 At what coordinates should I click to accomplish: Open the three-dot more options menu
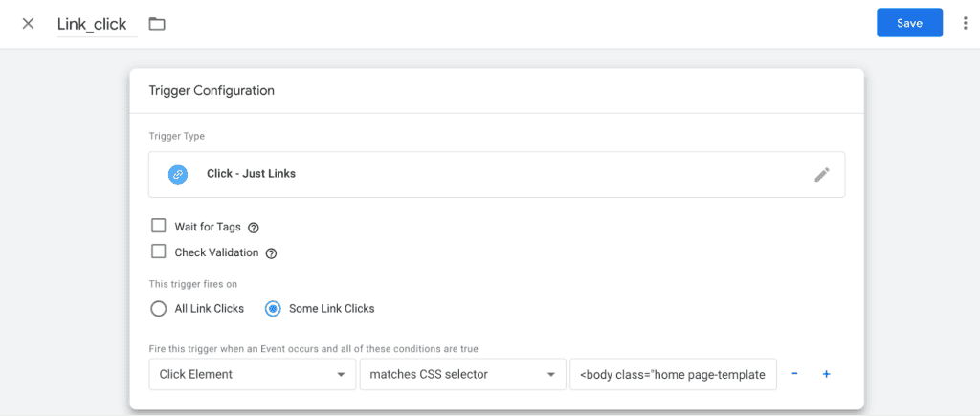(965, 24)
